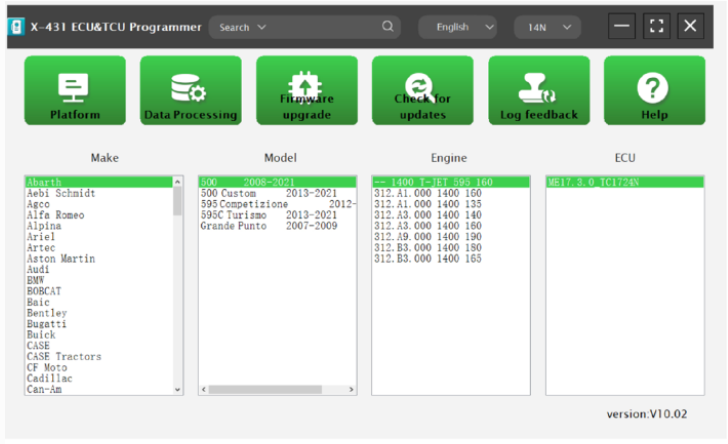This screenshot has height=444, width=728.
Task: Open Log feedback
Action: (x=539, y=90)
